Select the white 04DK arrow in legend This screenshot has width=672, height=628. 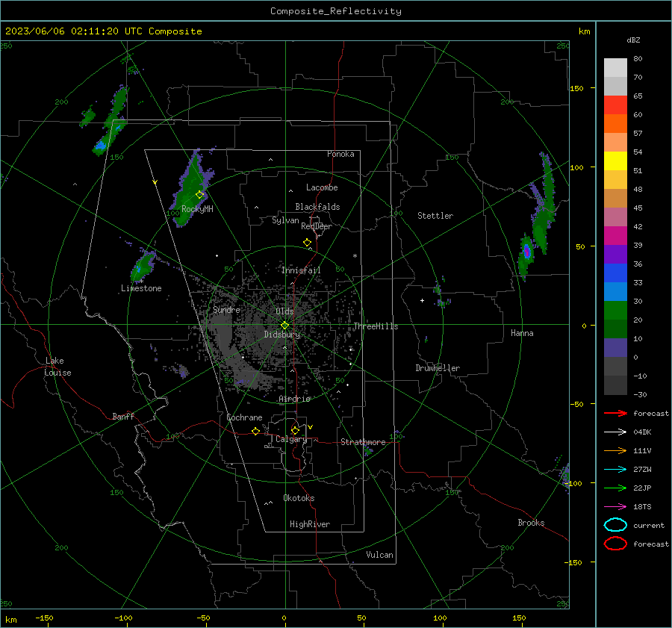(x=615, y=432)
